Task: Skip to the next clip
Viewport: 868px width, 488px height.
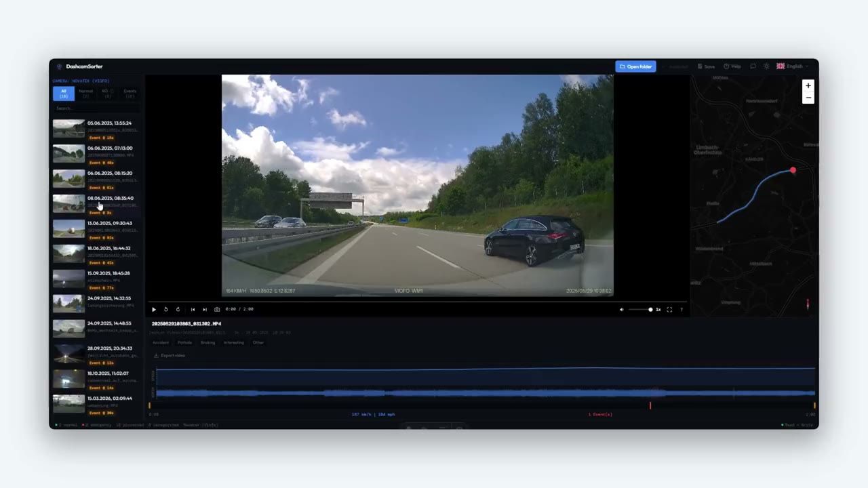Action: pyautogui.click(x=205, y=309)
